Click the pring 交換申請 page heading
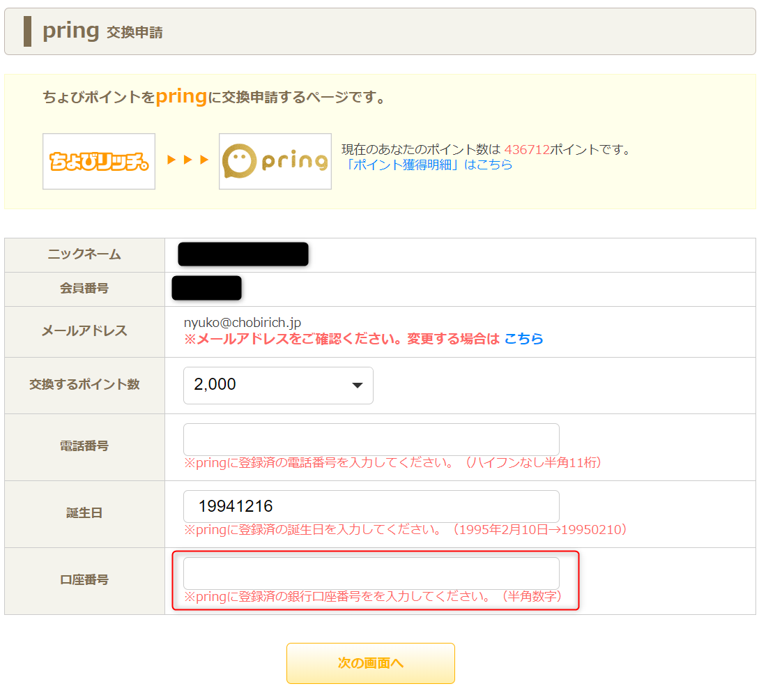The height and width of the screenshot is (700, 775). [x=103, y=31]
